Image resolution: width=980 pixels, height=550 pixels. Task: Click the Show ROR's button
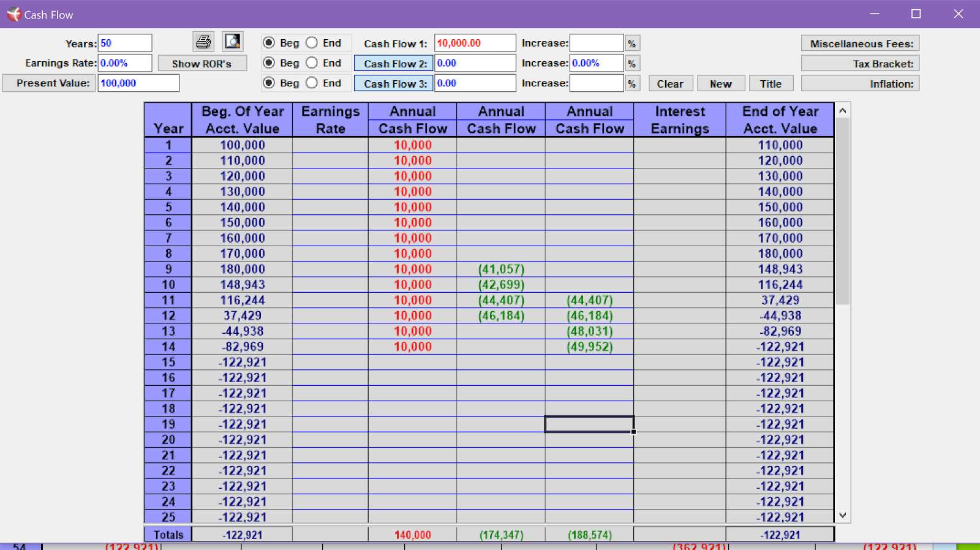click(x=202, y=64)
